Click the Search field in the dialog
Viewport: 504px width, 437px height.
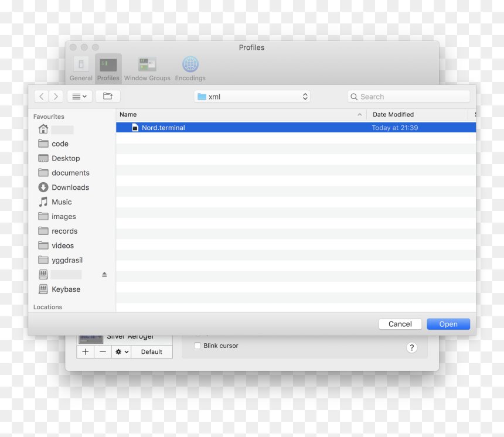(x=408, y=97)
